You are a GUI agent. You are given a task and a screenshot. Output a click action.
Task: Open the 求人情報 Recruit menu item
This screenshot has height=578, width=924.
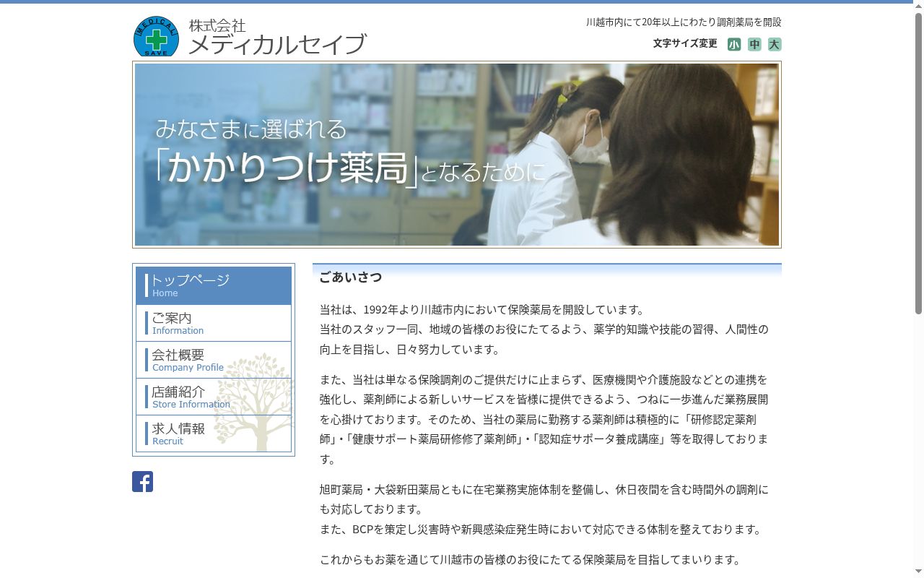[x=214, y=433]
